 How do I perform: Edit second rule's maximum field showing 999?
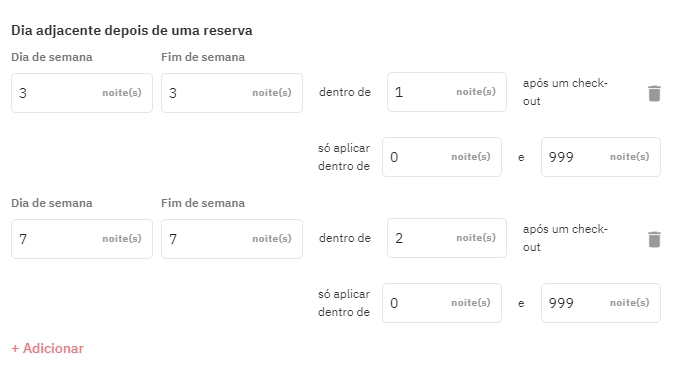coord(601,303)
